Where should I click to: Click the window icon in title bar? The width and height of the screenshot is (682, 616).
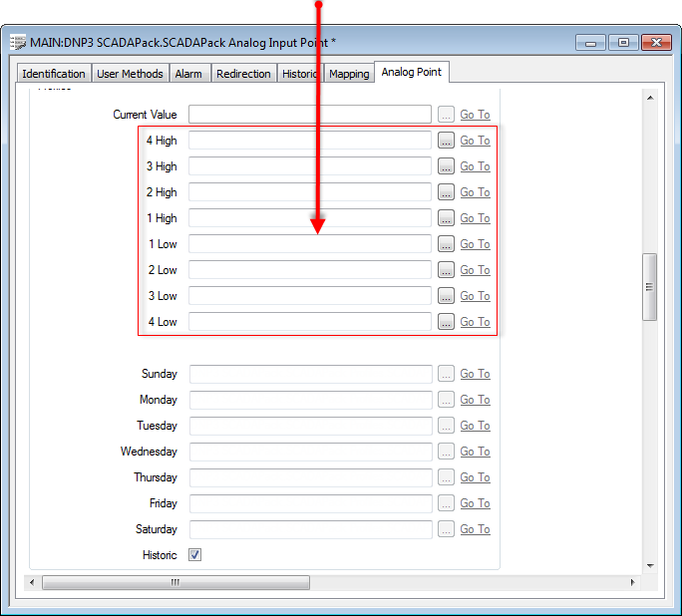18,43
